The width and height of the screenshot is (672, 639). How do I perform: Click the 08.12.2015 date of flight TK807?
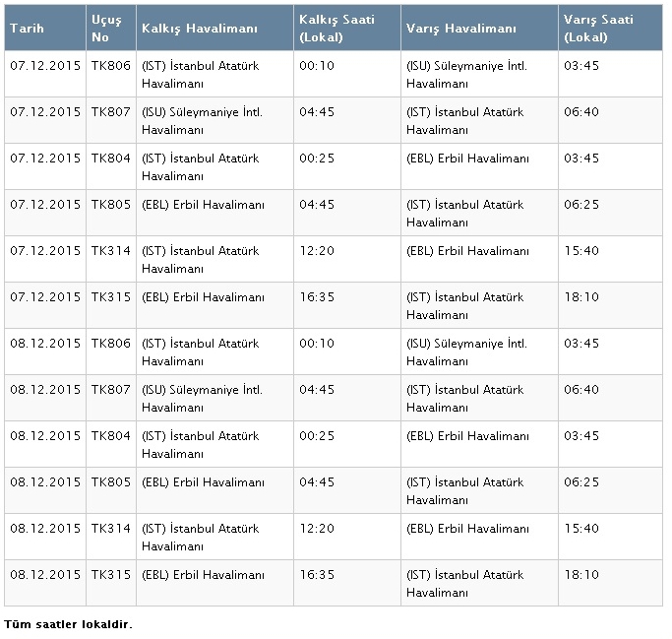tap(45, 390)
